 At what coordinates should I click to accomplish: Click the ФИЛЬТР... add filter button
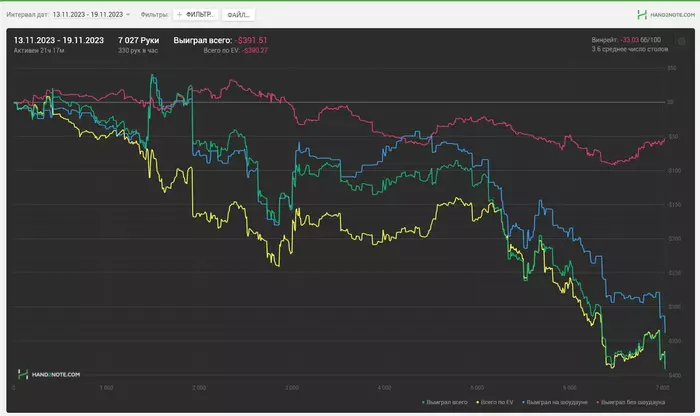point(196,15)
